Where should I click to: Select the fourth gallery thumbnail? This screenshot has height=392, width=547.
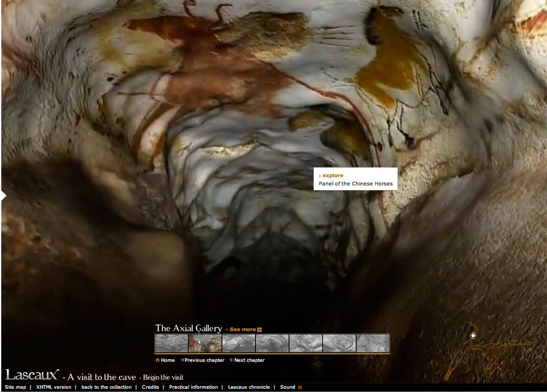(x=272, y=344)
